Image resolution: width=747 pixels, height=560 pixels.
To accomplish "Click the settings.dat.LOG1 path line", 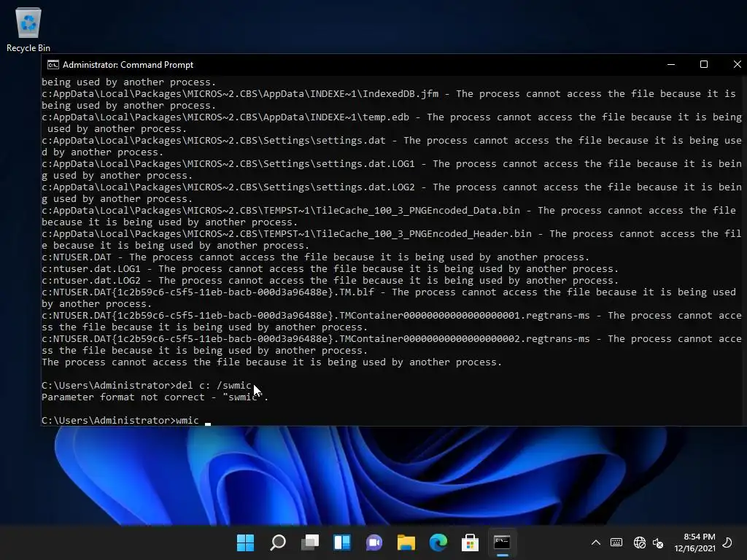I will tap(392, 169).
